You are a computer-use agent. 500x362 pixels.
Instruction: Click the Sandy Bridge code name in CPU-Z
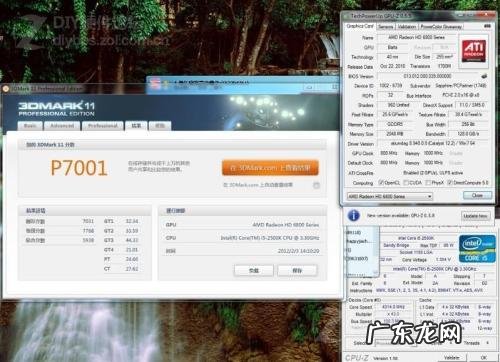click(396, 245)
